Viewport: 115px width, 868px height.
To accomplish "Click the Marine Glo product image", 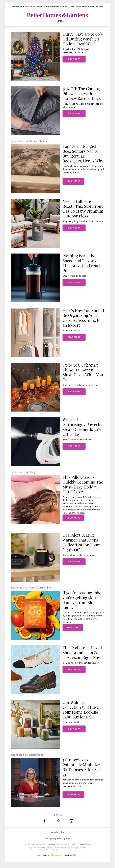I will tap(35, 615).
